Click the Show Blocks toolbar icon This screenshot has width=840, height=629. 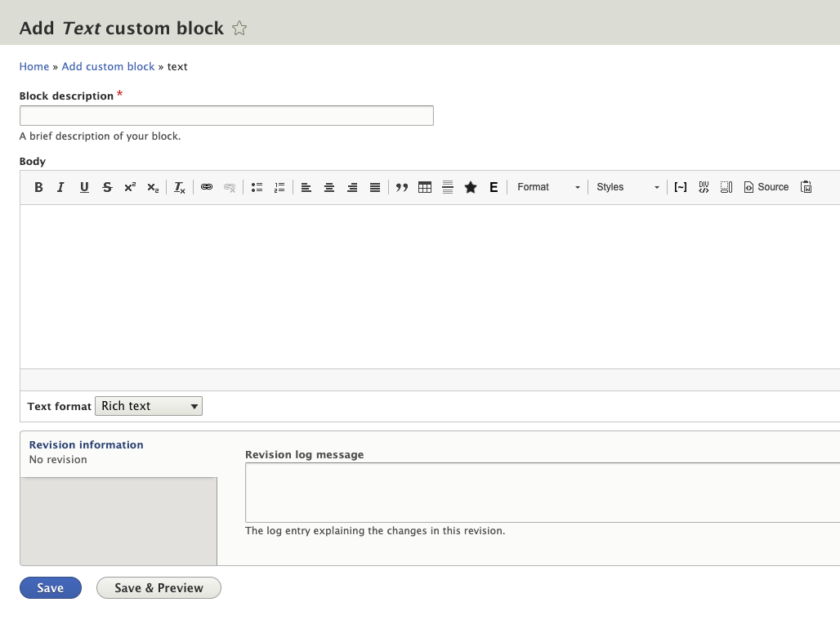726,187
